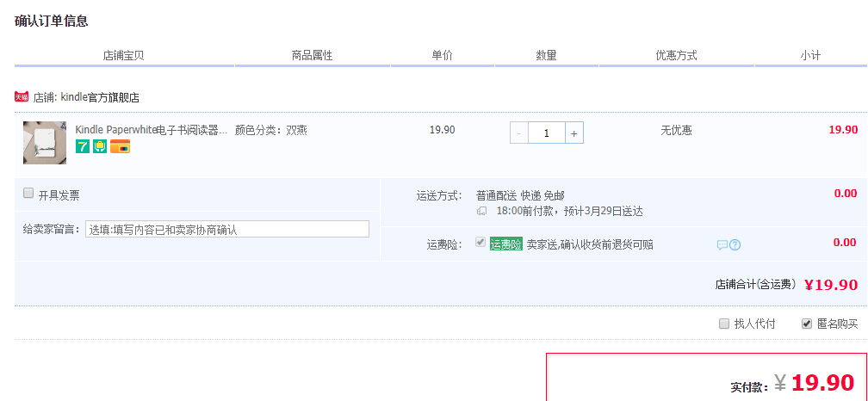Click the unit price 19.90 in product row
The width and height of the screenshot is (868, 401).
coord(443,130)
